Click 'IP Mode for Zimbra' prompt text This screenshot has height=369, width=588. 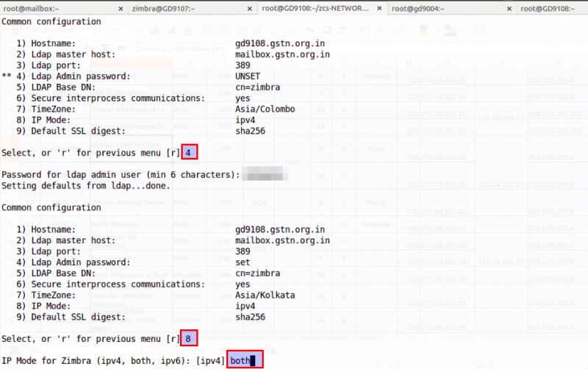113,361
